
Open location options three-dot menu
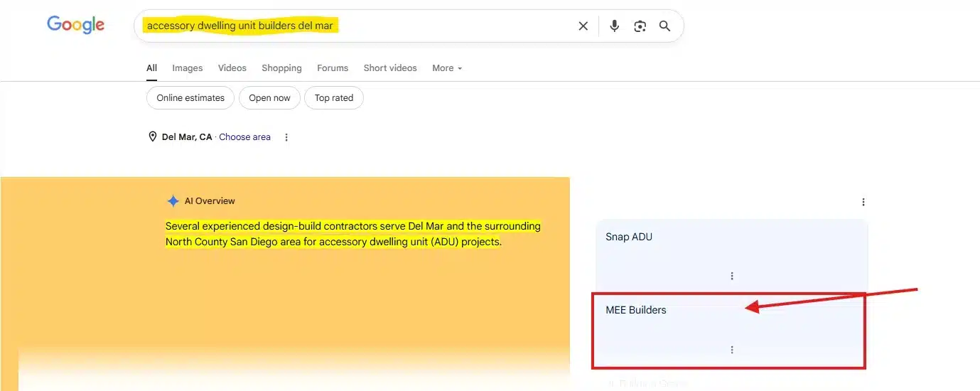point(286,137)
